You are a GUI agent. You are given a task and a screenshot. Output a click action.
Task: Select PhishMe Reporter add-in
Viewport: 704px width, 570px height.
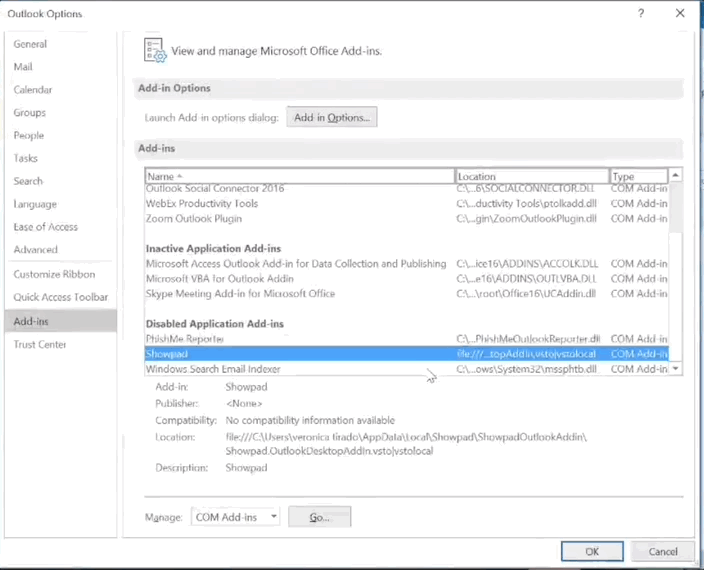[x=406, y=339]
